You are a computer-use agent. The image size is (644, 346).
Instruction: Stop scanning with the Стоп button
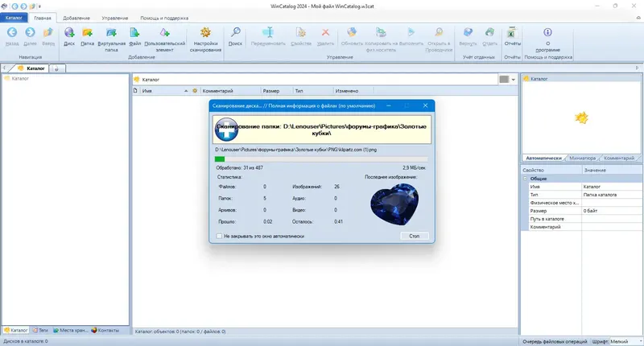click(x=415, y=236)
